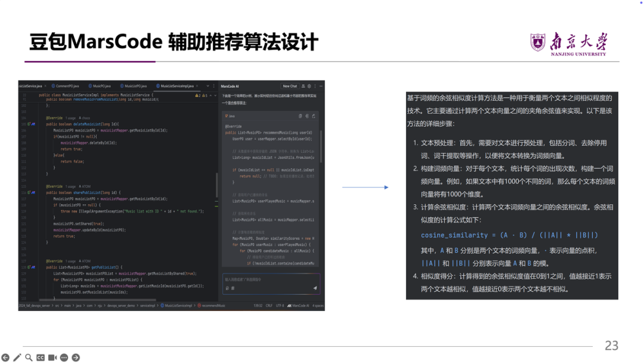This screenshot has width=644, height=363.
Task: Change CRLF line separator in status bar
Action: tap(269, 306)
